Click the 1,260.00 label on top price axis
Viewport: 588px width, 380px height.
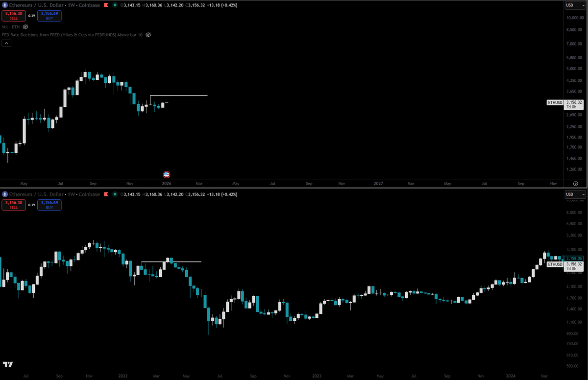click(x=574, y=170)
